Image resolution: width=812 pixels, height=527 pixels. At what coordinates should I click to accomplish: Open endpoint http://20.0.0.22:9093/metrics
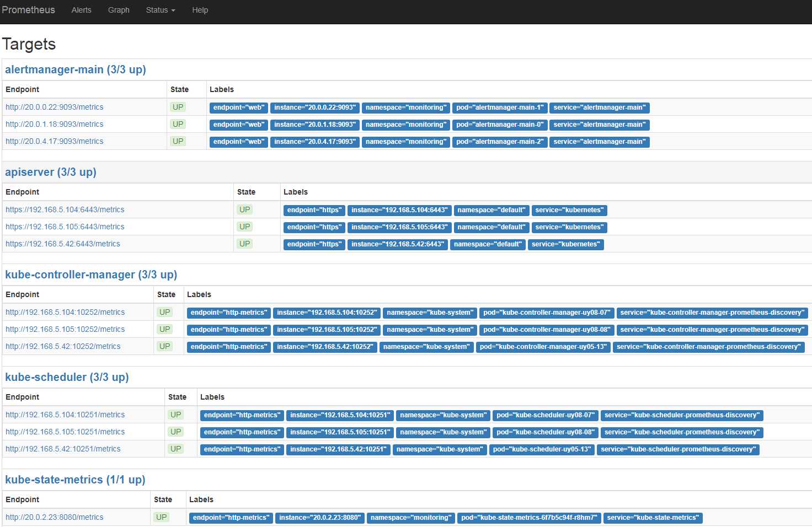click(x=55, y=107)
